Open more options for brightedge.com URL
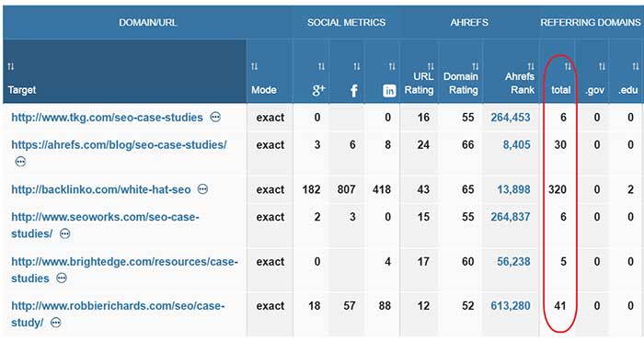This screenshot has height=341, width=644. [62, 278]
